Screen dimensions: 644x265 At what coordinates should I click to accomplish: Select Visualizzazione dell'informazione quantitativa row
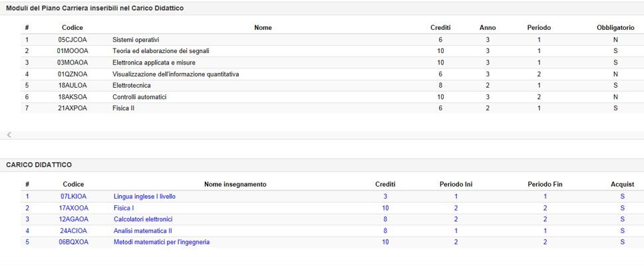point(329,74)
